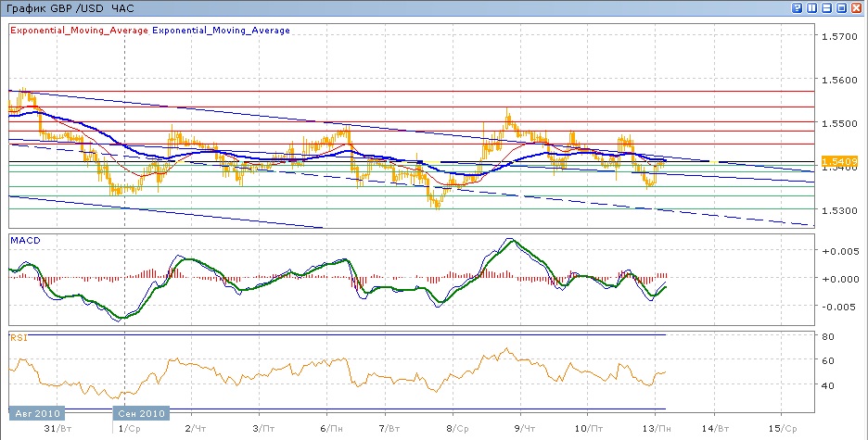This screenshot has height=440, width=868.
Task: Click the 15/Ср date on time axis
Action: [x=784, y=429]
